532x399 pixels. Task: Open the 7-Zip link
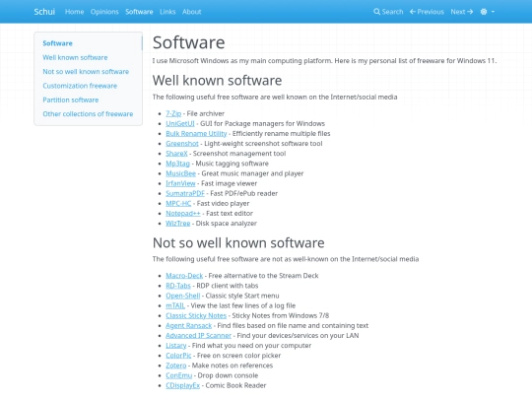(173, 113)
